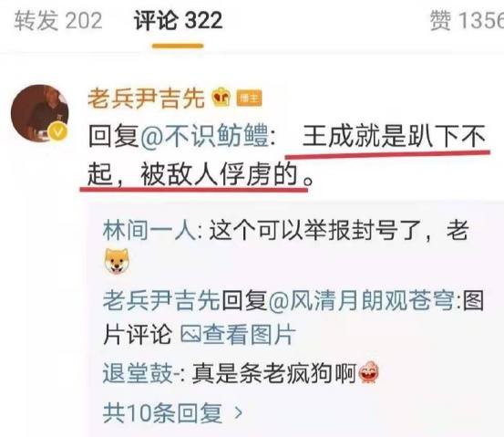The image size is (504, 437).
Task: Click the 博主 author badge
Action: tap(249, 99)
